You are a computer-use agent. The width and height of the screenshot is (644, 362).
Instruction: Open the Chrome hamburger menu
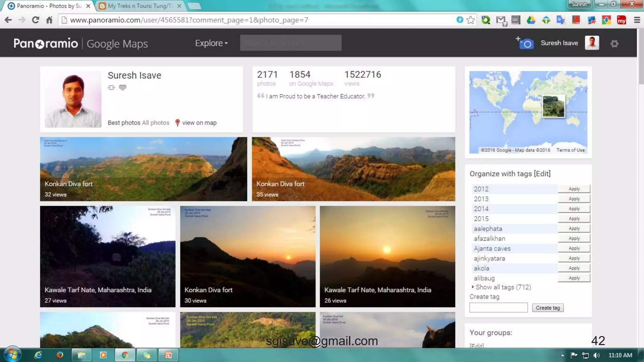click(x=637, y=20)
